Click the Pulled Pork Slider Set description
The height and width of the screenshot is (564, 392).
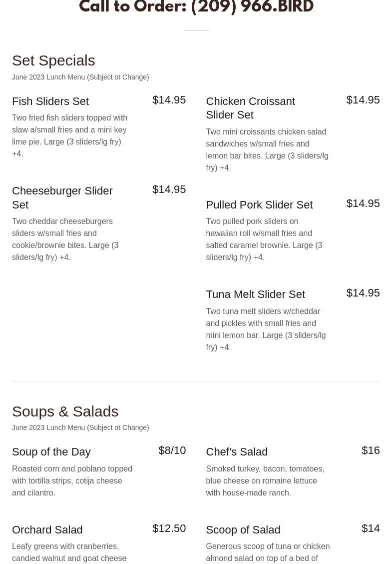pyautogui.click(x=264, y=239)
